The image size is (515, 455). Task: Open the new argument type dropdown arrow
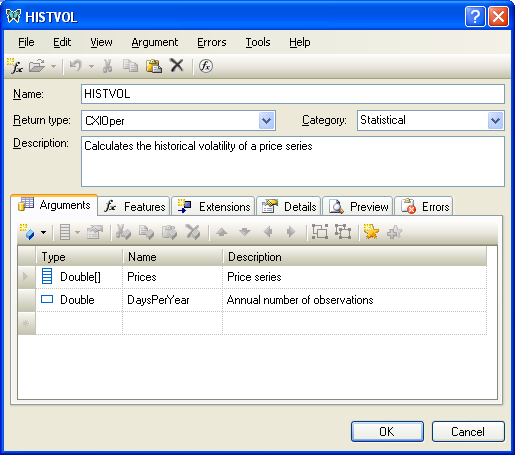44,232
